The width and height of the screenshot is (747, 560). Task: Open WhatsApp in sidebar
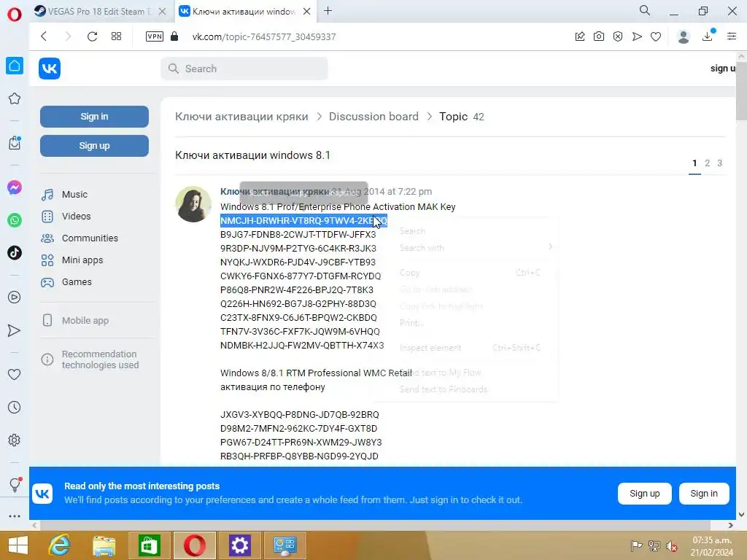point(15,220)
